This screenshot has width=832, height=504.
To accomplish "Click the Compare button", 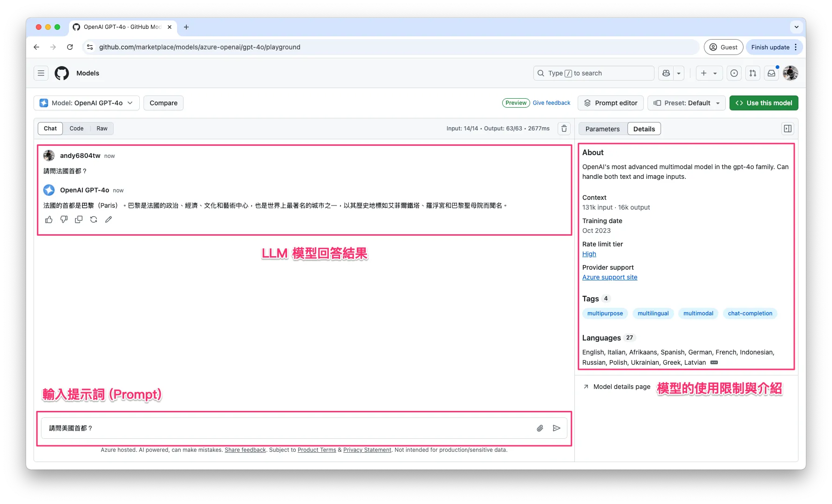I will pyautogui.click(x=164, y=103).
